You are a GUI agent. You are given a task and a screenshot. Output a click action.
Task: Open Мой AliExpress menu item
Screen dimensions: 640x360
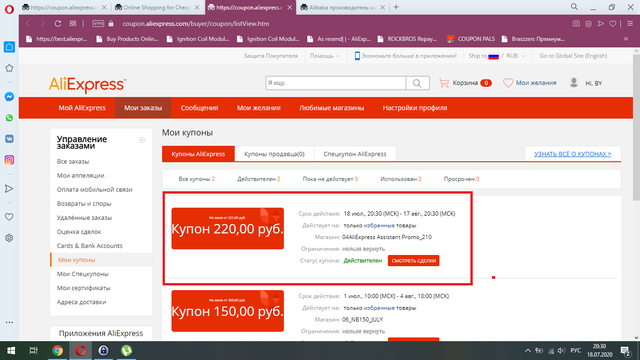(x=82, y=108)
